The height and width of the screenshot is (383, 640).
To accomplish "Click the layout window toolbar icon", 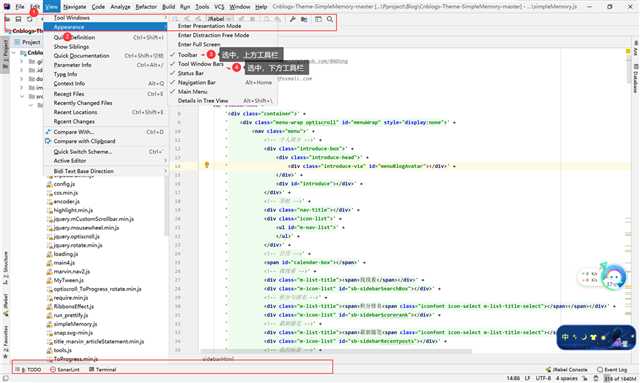I will tap(318, 19).
